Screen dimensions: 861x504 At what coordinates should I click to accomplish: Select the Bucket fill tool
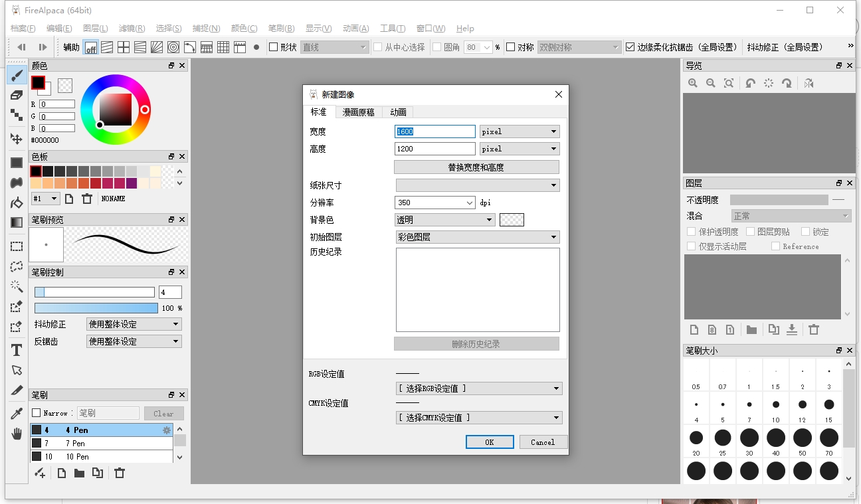[17, 203]
